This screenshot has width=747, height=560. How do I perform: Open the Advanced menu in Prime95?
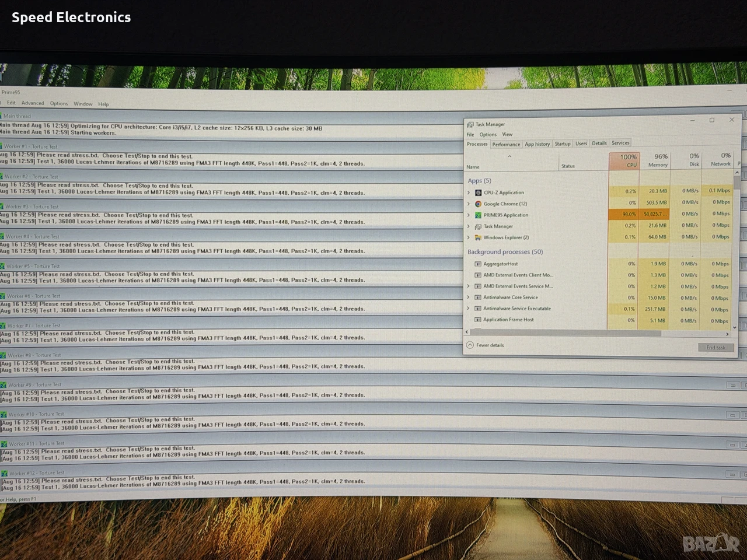(x=33, y=103)
